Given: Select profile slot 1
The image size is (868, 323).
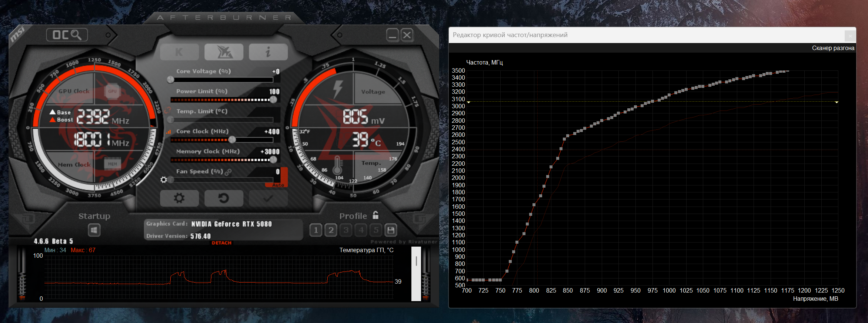Looking at the screenshot, I should click(x=316, y=230).
